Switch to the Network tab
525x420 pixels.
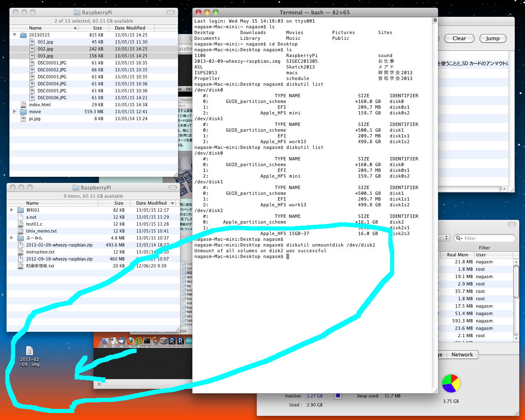(x=462, y=355)
